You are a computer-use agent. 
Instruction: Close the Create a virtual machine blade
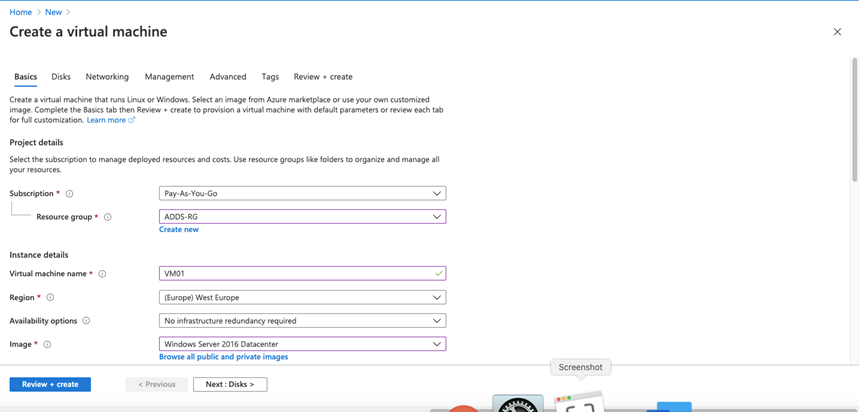click(x=837, y=32)
